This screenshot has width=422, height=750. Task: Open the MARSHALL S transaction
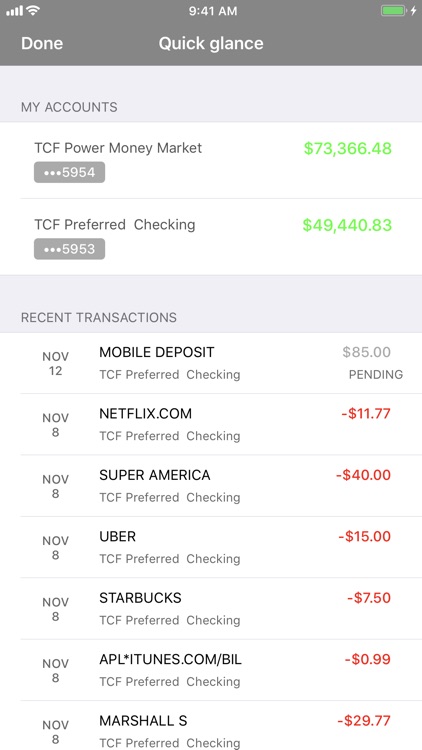[x=211, y=726]
